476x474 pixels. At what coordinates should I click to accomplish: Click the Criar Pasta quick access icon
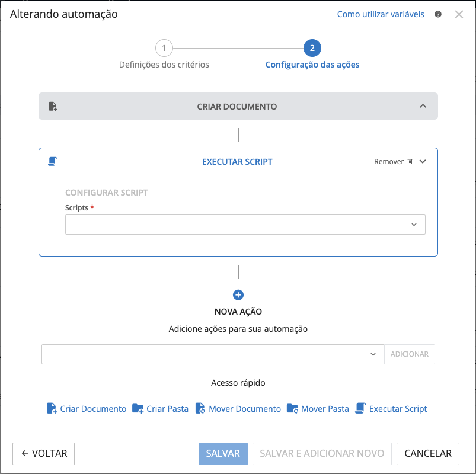coord(138,409)
